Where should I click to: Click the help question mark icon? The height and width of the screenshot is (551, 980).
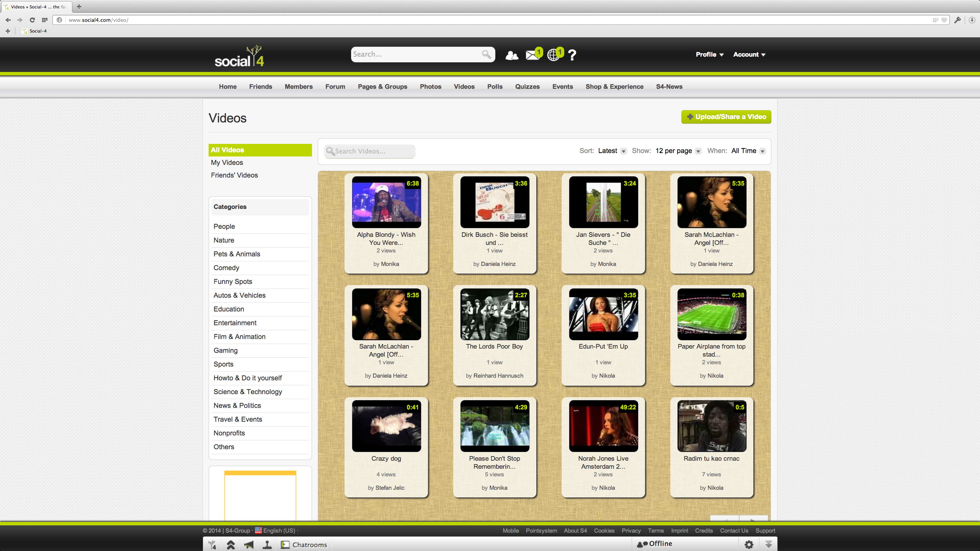[572, 55]
